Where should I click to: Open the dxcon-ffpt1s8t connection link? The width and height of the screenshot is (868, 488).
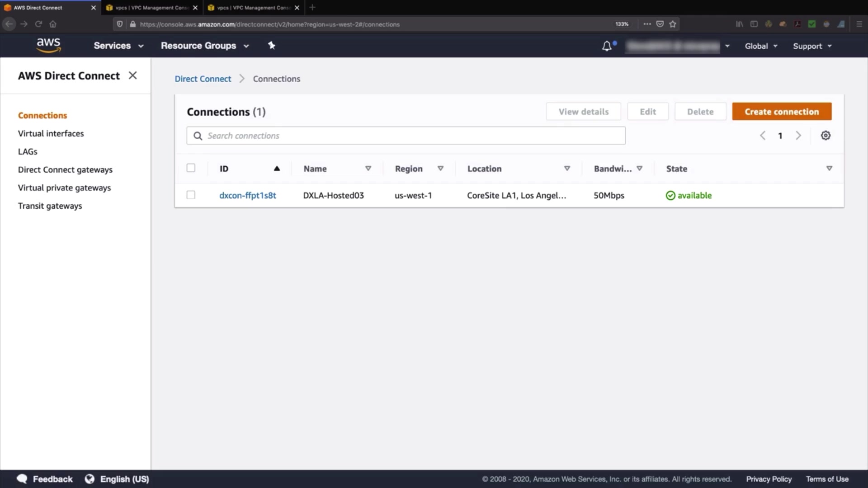[x=247, y=195]
